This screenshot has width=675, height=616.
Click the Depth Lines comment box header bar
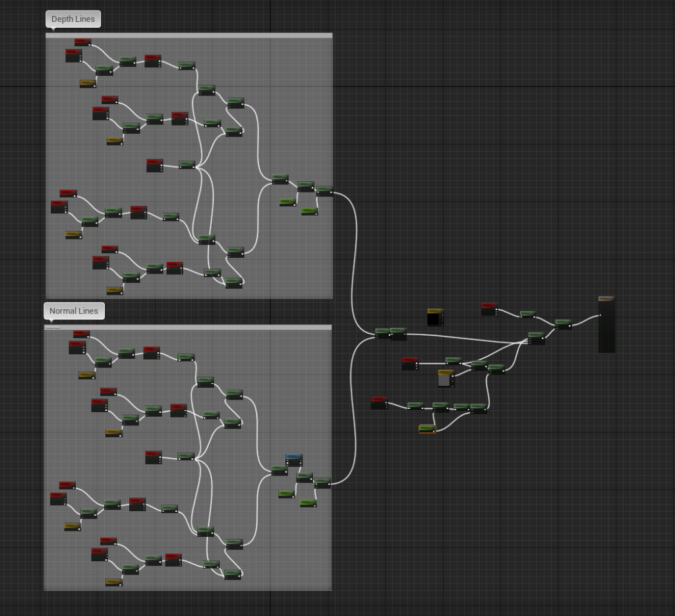click(189, 36)
